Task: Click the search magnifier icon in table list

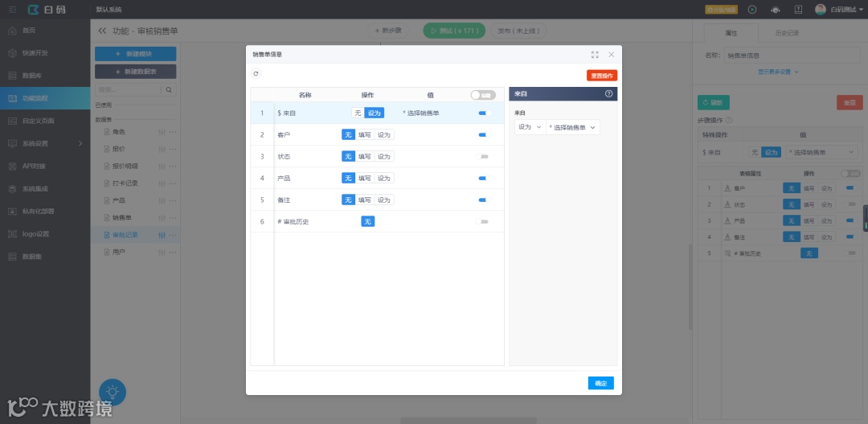Action: tap(169, 90)
